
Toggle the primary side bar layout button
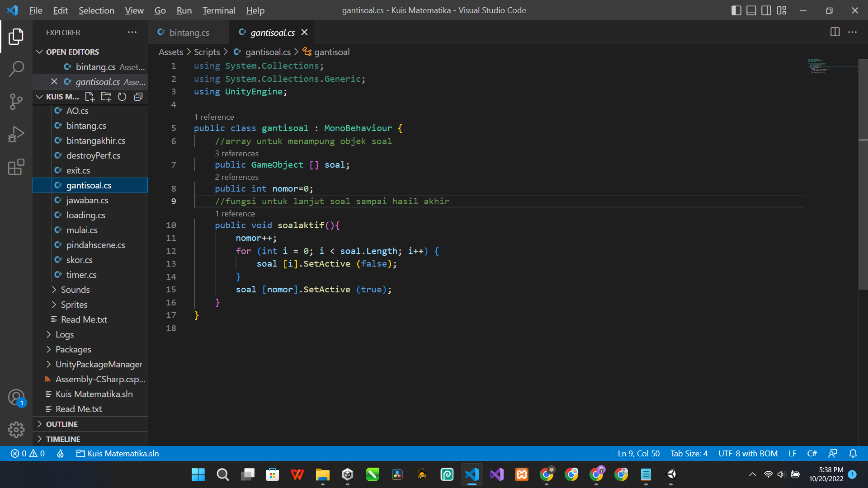click(736, 10)
